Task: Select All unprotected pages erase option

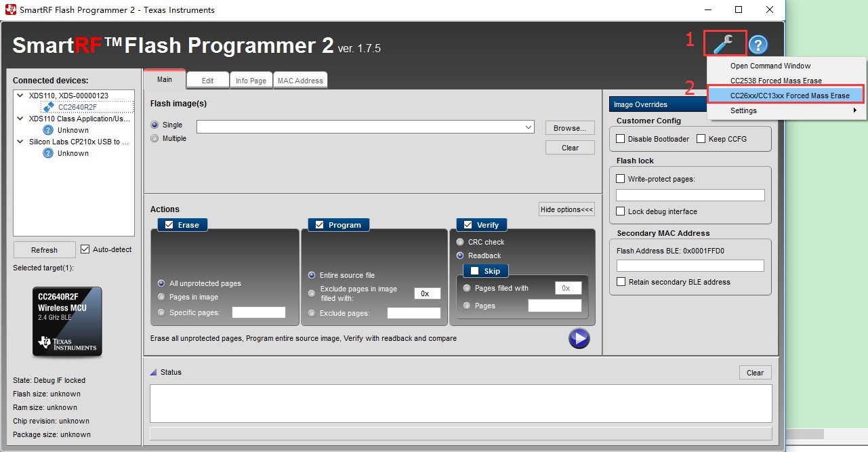Action: pyautogui.click(x=161, y=283)
